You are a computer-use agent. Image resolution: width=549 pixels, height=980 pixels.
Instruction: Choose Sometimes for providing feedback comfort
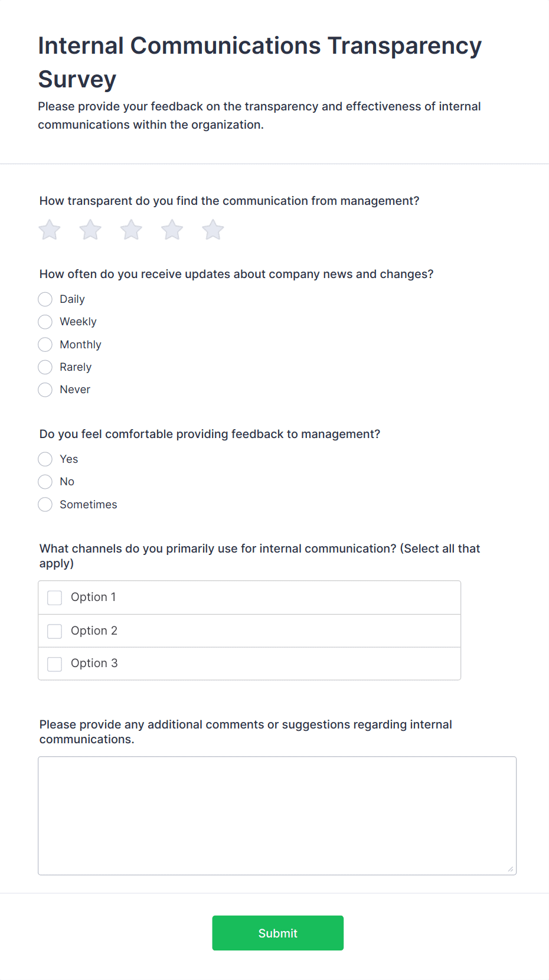[x=45, y=504]
